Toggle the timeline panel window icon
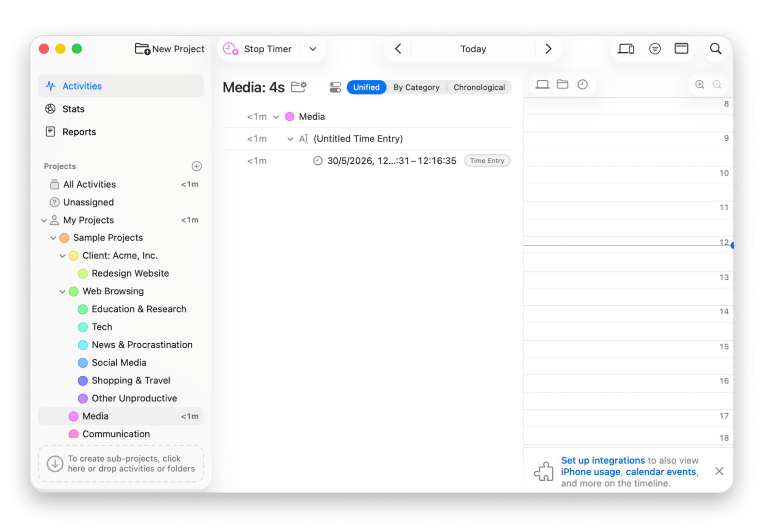Screen dimensions: 763x532 click(681, 48)
